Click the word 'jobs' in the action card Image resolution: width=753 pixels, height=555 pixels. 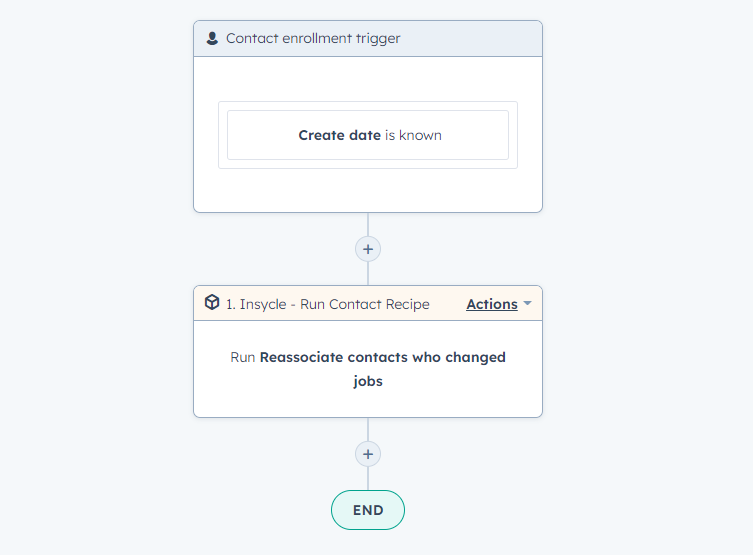tap(368, 381)
